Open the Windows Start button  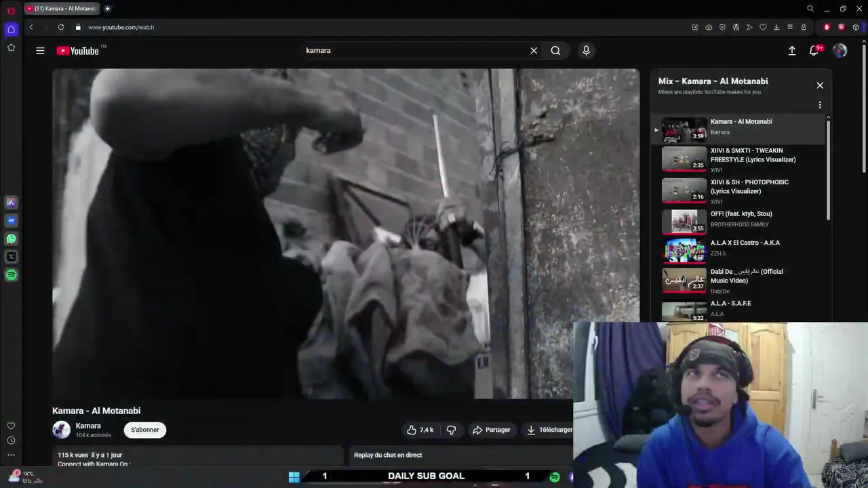click(x=294, y=477)
